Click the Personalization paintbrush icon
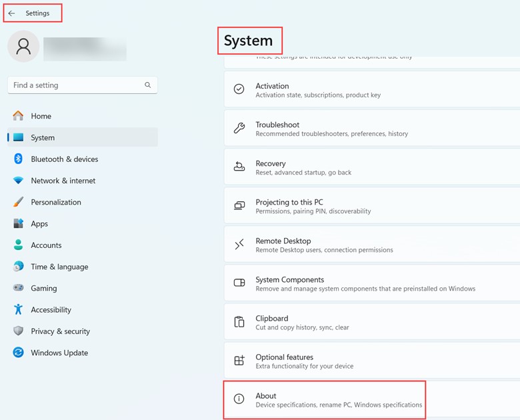 pyautogui.click(x=18, y=202)
